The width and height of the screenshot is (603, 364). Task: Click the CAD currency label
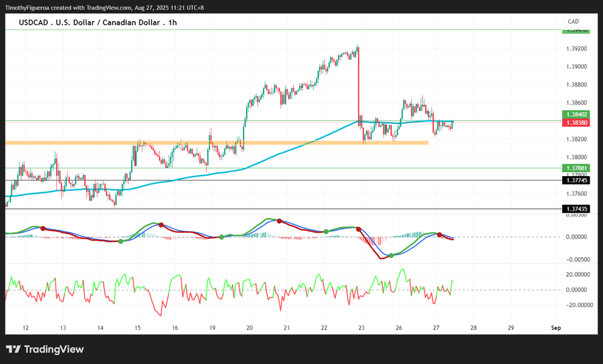[x=573, y=22]
